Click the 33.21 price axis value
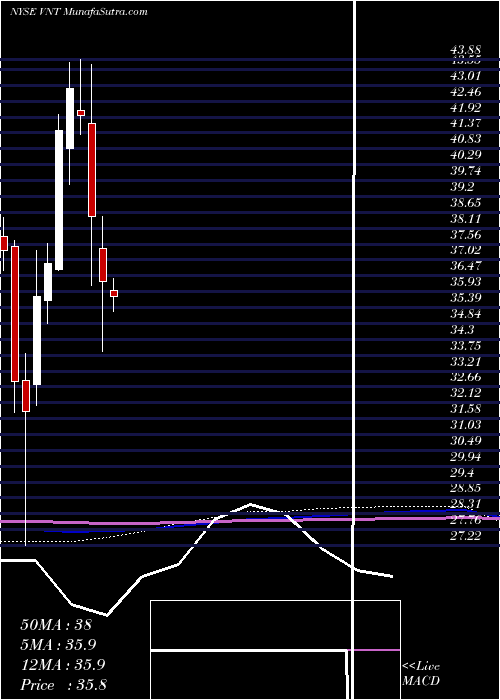 click(466, 361)
